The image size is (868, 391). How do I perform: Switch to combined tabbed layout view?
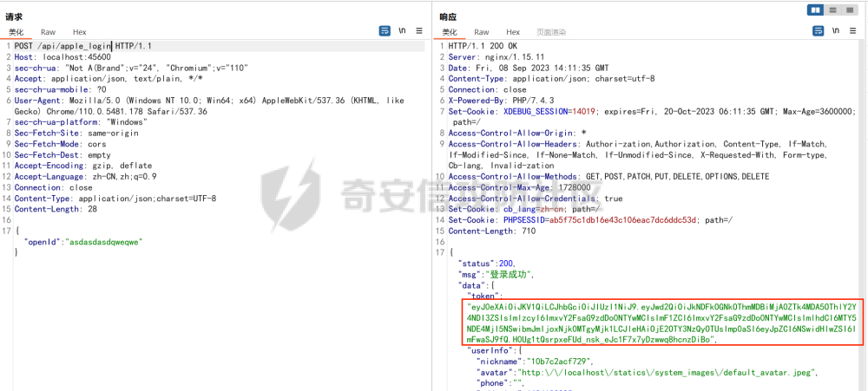click(x=851, y=10)
